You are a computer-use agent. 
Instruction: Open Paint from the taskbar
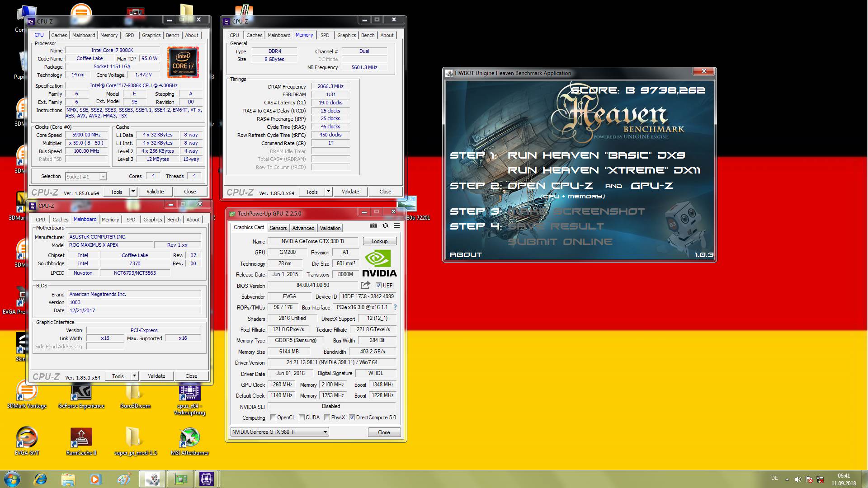click(123, 479)
